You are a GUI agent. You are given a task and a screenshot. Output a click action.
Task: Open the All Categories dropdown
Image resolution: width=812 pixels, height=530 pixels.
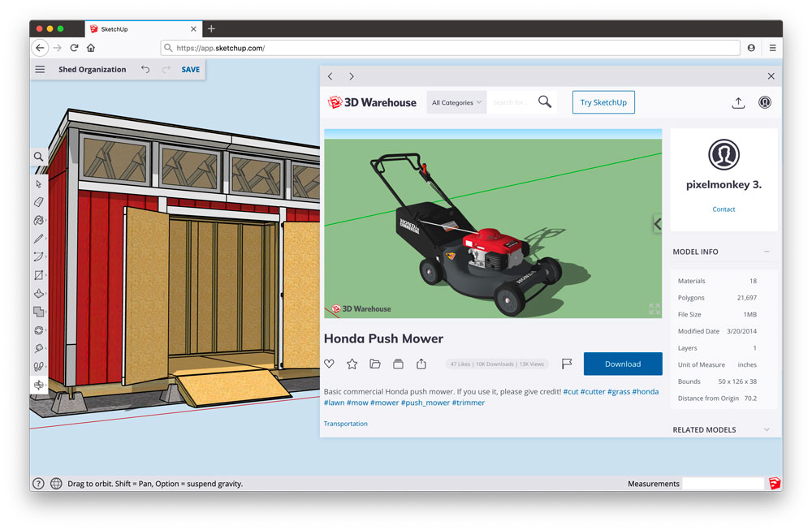pos(456,102)
